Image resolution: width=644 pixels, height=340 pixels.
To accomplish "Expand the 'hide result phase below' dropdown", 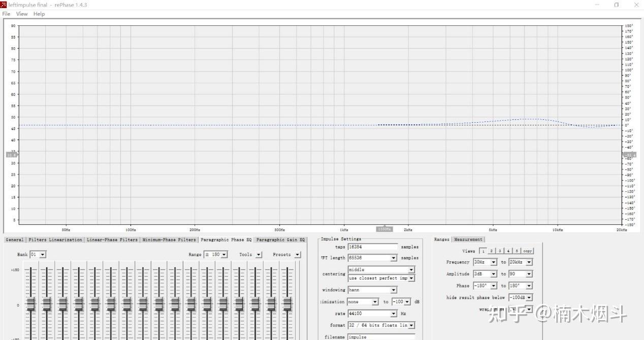I will (x=521, y=297).
